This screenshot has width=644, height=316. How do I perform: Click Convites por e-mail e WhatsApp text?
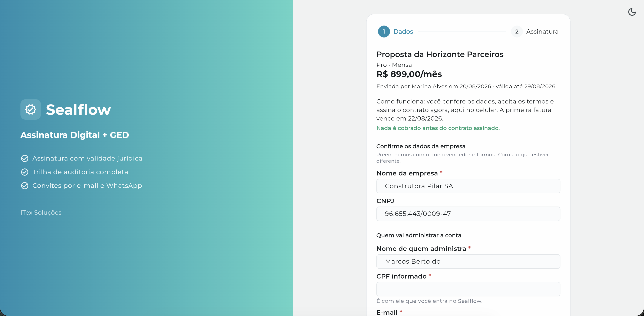point(87,186)
